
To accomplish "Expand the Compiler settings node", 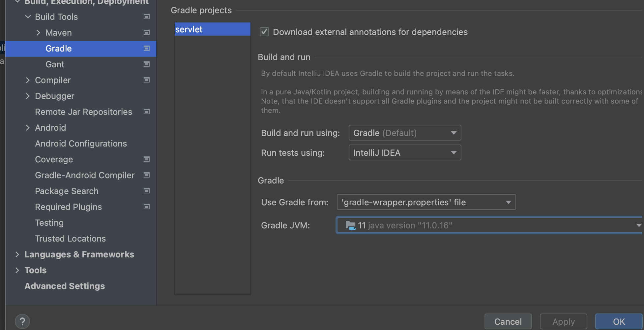I will click(x=28, y=80).
